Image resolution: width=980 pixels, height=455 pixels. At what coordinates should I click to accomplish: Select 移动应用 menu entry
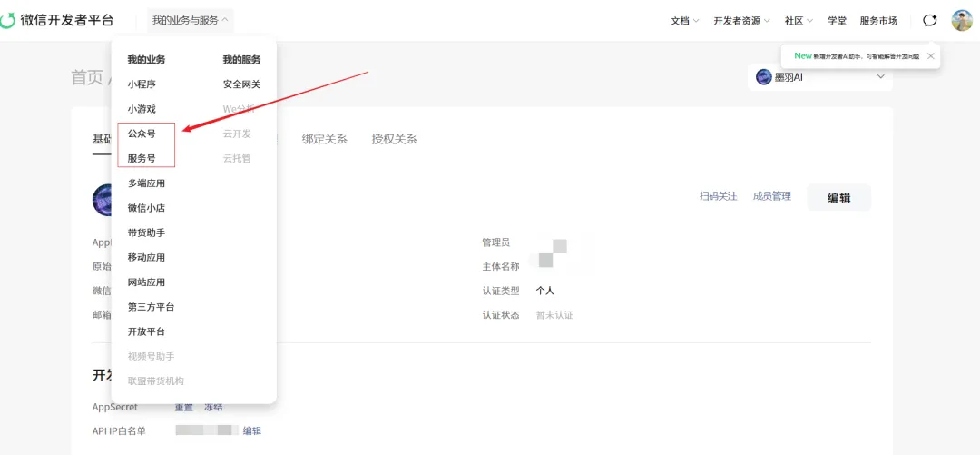pos(146,258)
